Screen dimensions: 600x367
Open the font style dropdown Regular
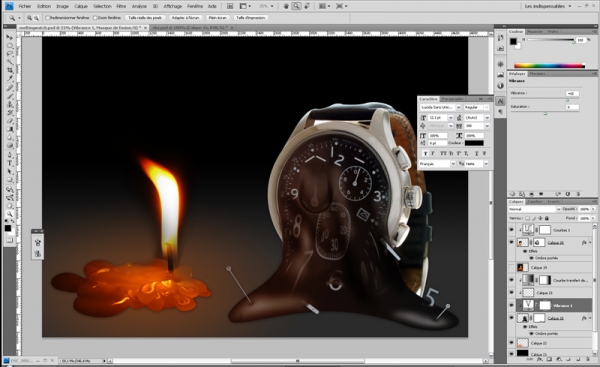486,108
